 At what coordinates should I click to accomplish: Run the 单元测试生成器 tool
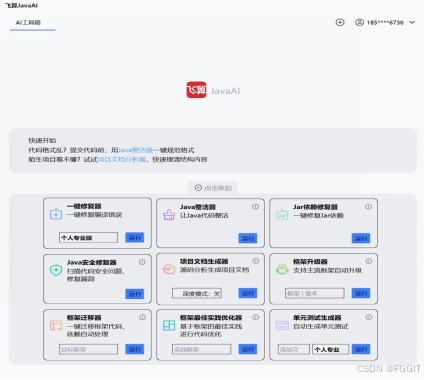(x=361, y=349)
